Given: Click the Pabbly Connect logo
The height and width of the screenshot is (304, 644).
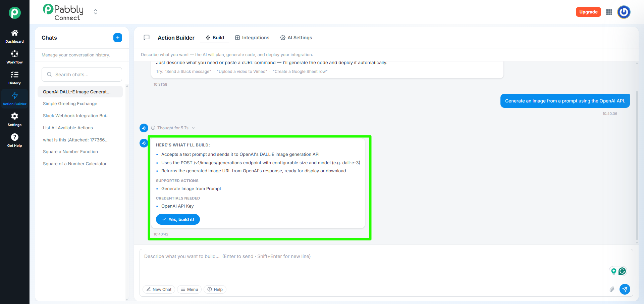Looking at the screenshot, I should click(x=63, y=12).
